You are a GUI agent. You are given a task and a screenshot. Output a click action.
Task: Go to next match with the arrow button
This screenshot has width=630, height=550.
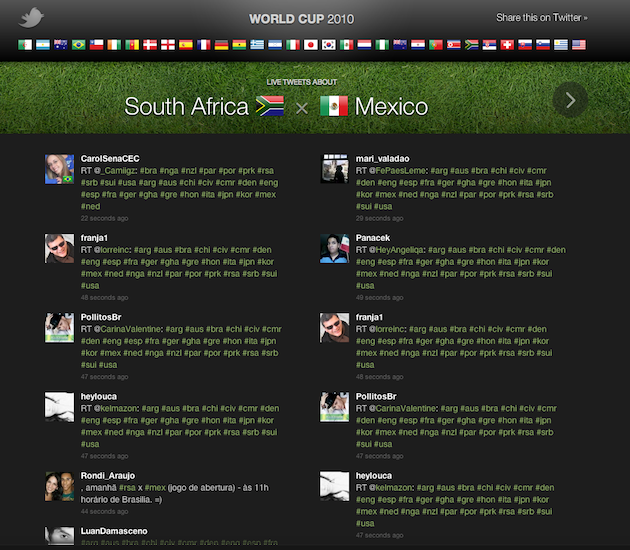(x=570, y=100)
